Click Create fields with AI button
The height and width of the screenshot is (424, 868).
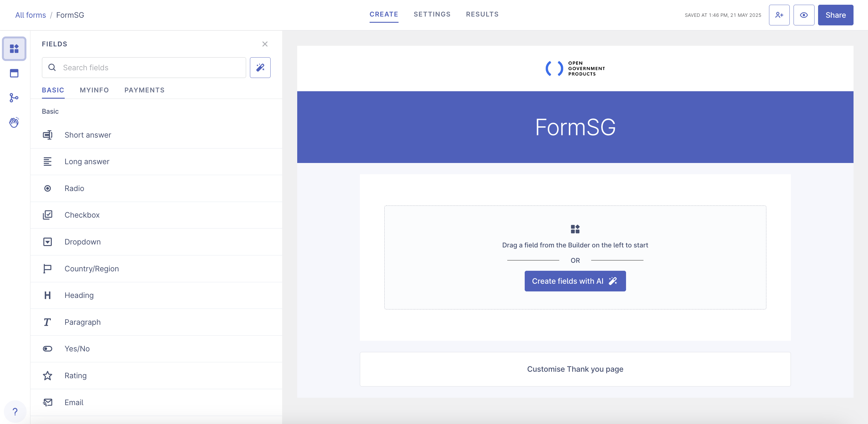[x=575, y=281]
